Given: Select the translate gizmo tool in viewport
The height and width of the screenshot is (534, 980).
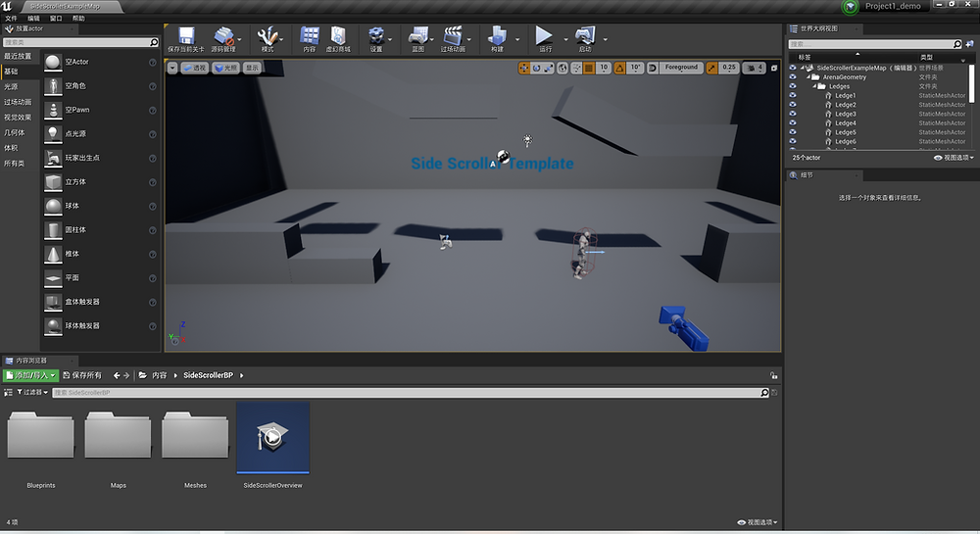Looking at the screenshot, I should tap(523, 68).
